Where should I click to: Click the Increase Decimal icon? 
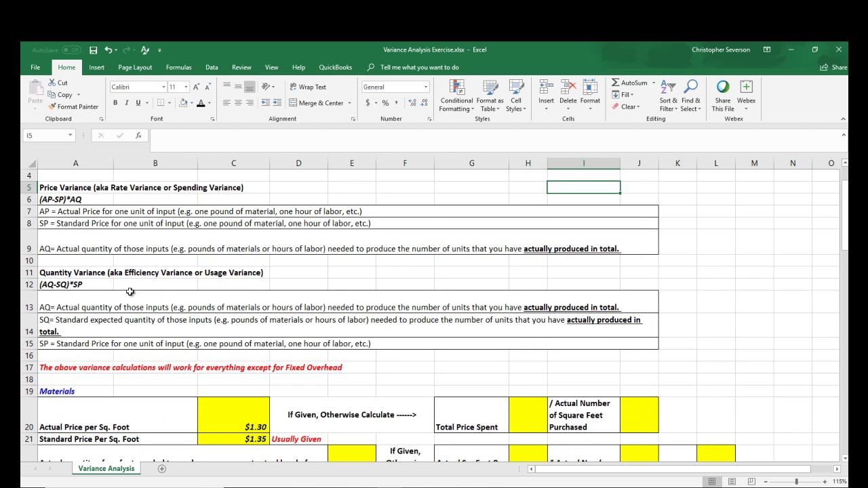pos(412,103)
